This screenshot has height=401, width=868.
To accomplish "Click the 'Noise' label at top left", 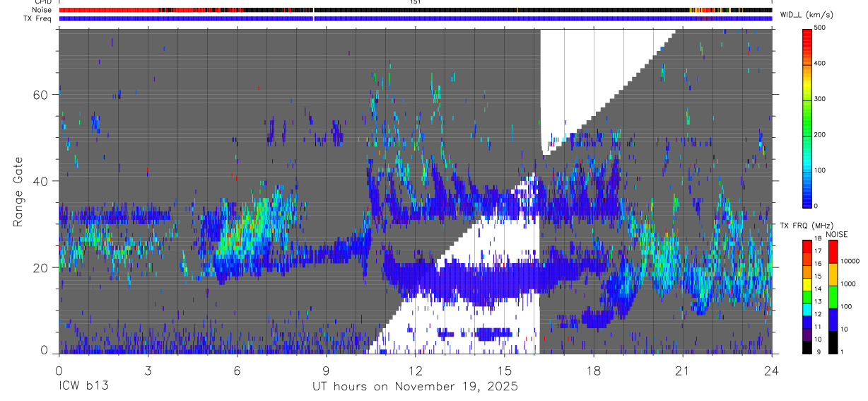I will tap(42, 10).
